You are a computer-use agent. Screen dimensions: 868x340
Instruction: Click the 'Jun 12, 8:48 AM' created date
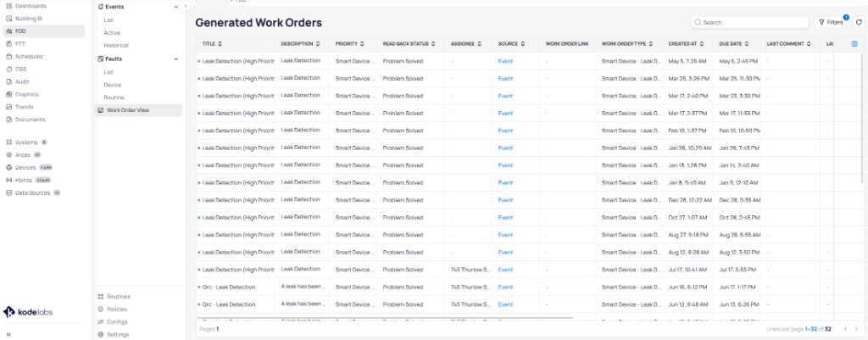[x=687, y=304]
